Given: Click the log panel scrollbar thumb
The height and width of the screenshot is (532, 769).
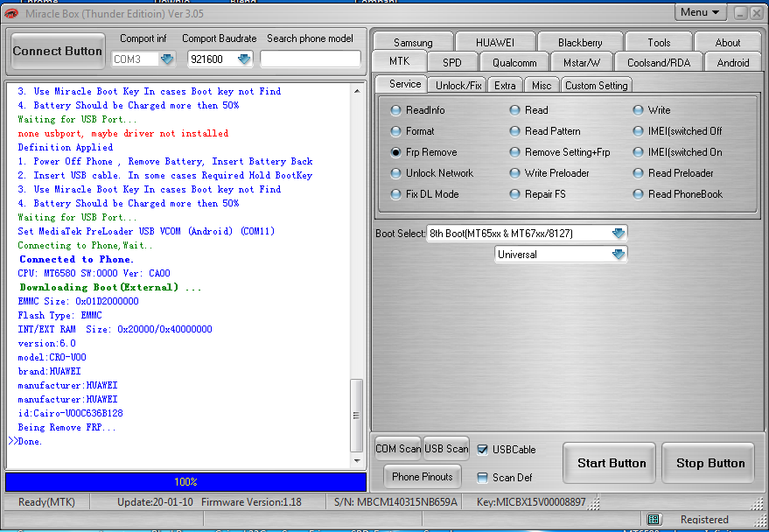Looking at the screenshot, I should click(x=357, y=416).
